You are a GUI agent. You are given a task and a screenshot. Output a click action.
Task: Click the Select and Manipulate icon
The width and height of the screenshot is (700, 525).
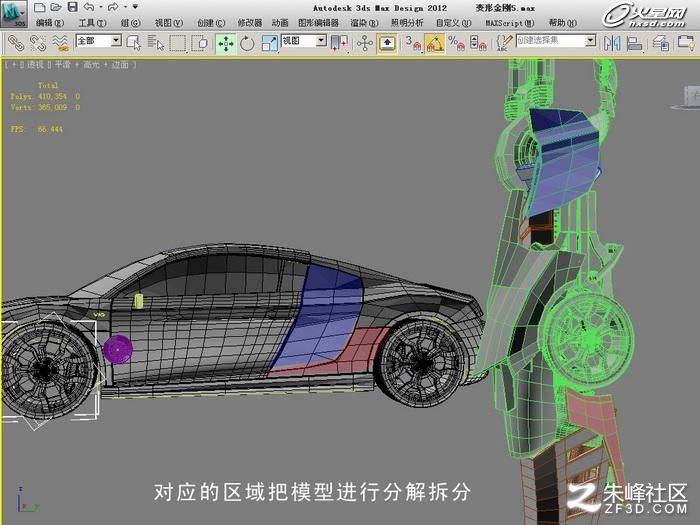(365, 44)
